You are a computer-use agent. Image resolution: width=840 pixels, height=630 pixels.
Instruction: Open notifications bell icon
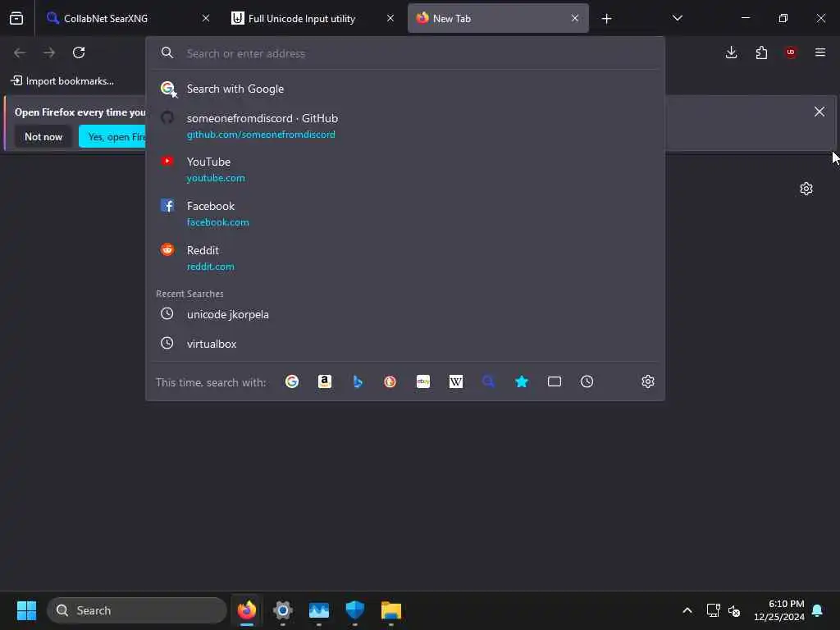coord(818,610)
